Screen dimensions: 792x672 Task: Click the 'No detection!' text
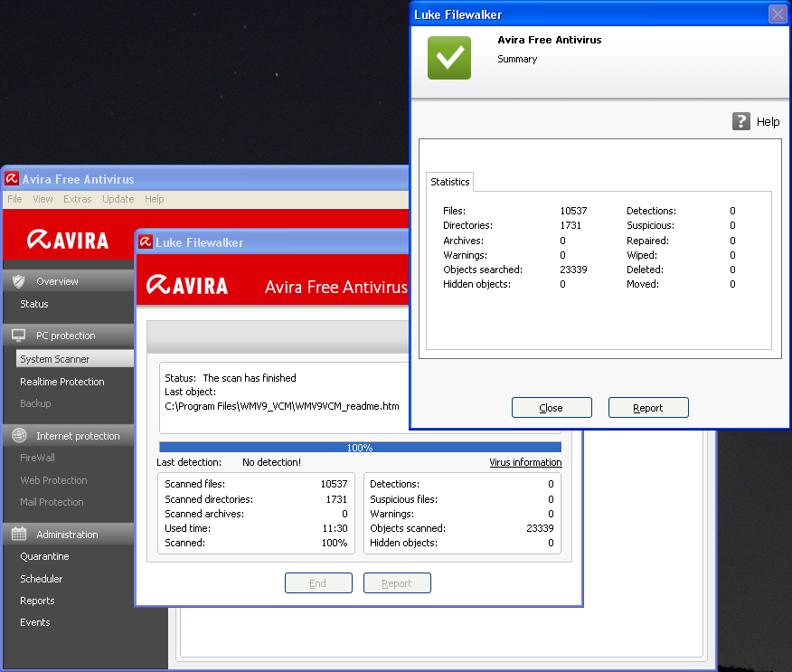point(272,462)
